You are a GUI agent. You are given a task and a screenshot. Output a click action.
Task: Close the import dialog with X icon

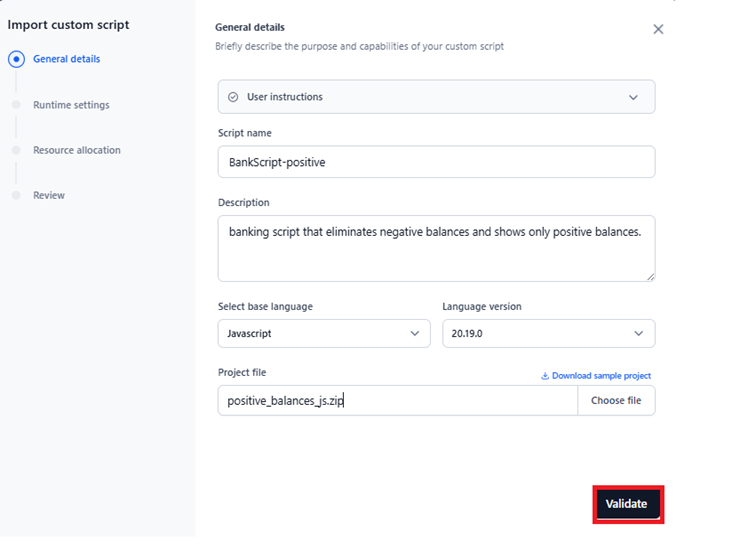658,29
